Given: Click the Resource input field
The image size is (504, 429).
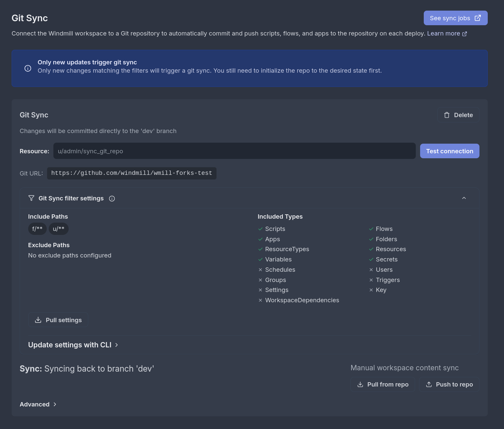Looking at the screenshot, I should click(x=234, y=151).
